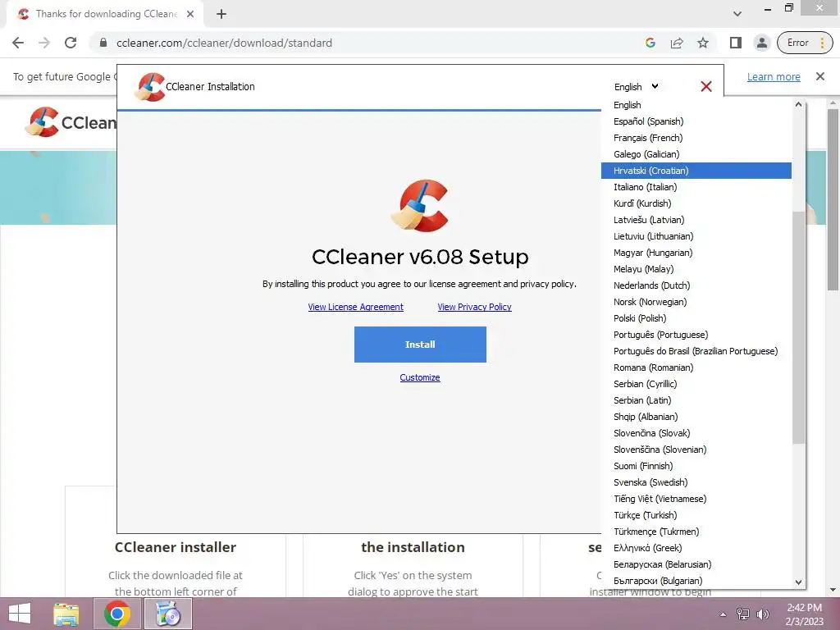Select Svenska (Swedish) option
Viewport: 840px width, 630px height.
[696, 482]
